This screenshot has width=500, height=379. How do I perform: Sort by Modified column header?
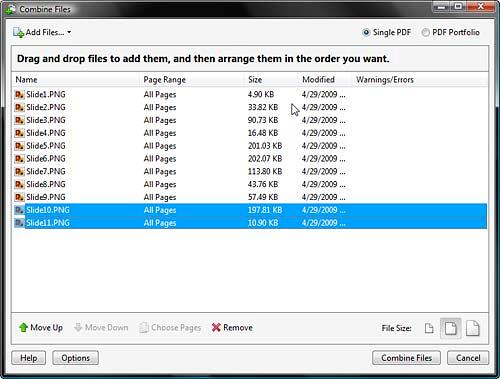tap(318, 80)
